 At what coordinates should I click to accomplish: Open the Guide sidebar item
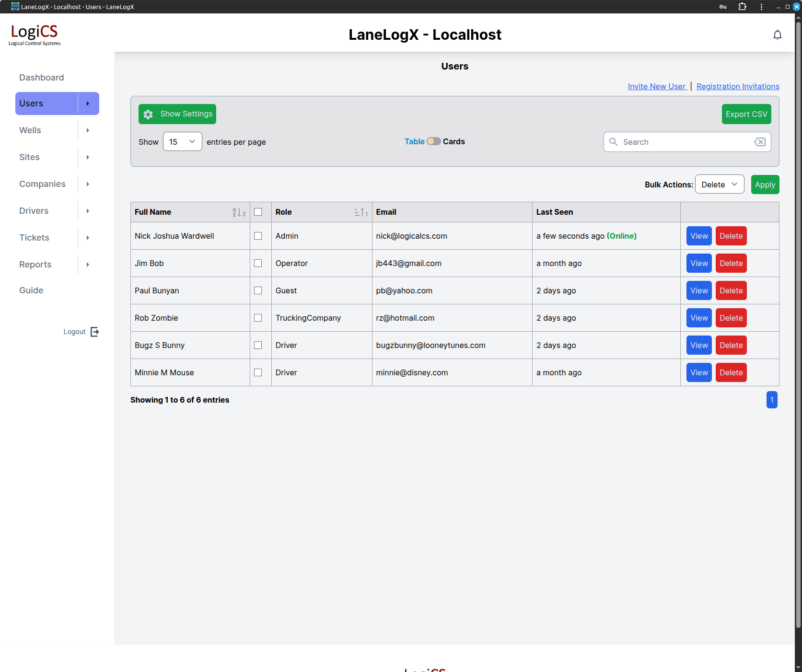pos(31,290)
